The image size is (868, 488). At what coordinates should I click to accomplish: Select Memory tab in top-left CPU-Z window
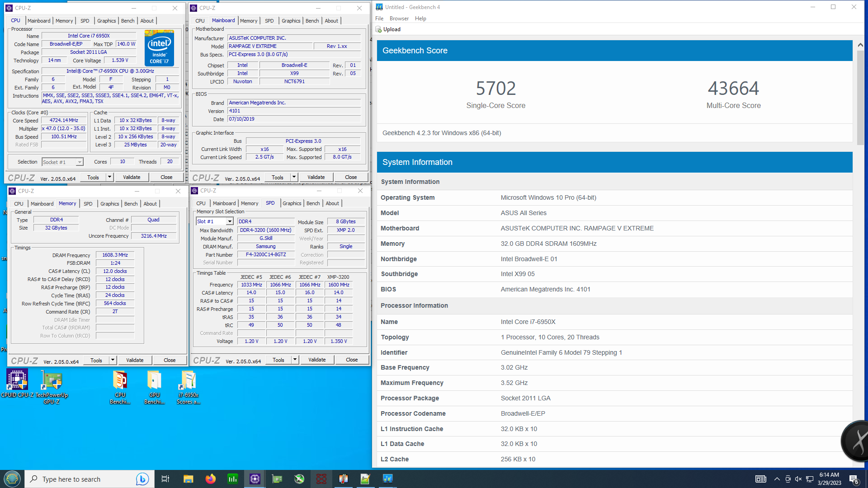(64, 21)
